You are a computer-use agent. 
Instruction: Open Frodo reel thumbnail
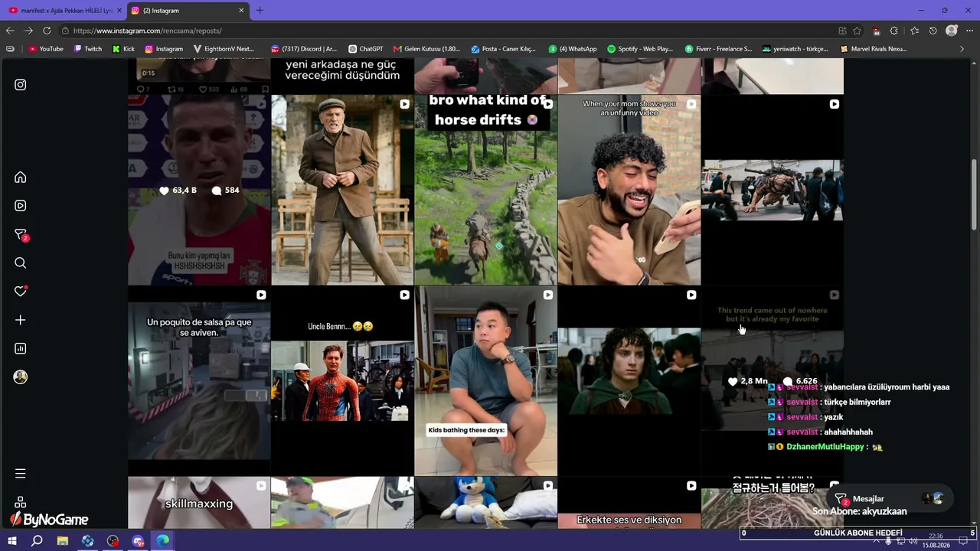coord(629,381)
